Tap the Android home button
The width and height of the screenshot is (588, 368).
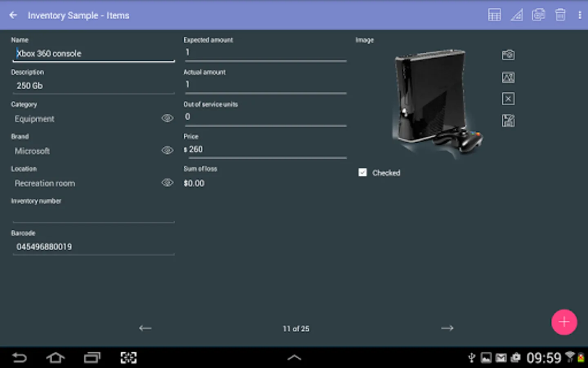pos(56,358)
